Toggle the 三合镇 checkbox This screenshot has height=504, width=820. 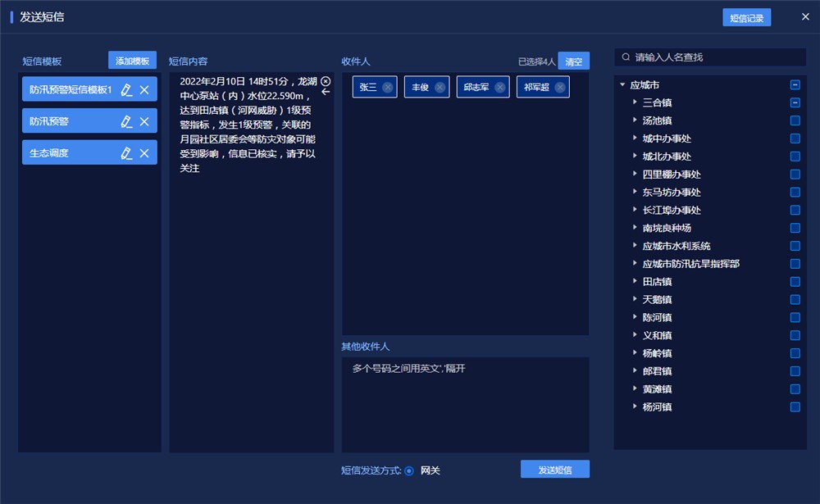point(795,102)
